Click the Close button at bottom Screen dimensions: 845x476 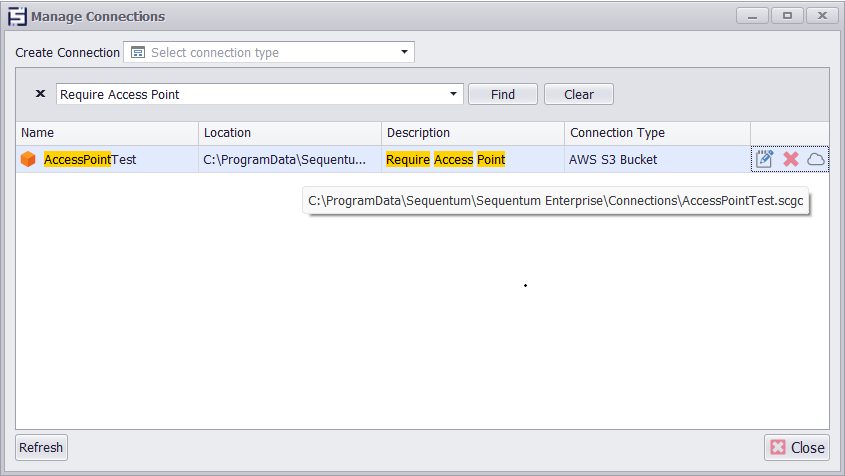[796, 447]
